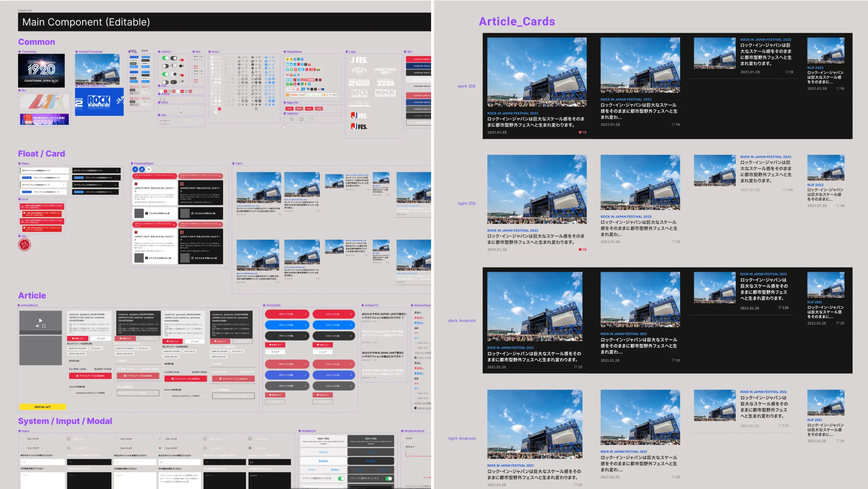
Task: Select the Article/Block frame label
Action: pos(29,305)
